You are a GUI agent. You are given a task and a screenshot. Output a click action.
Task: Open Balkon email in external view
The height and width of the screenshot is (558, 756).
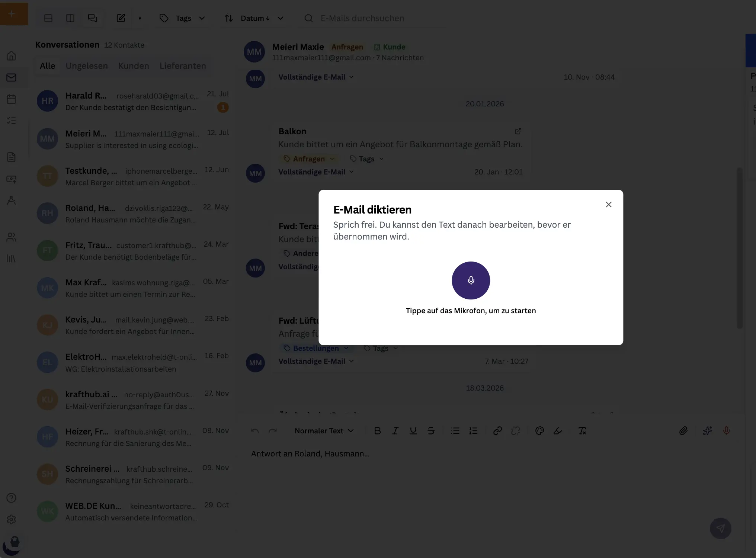coord(518,131)
